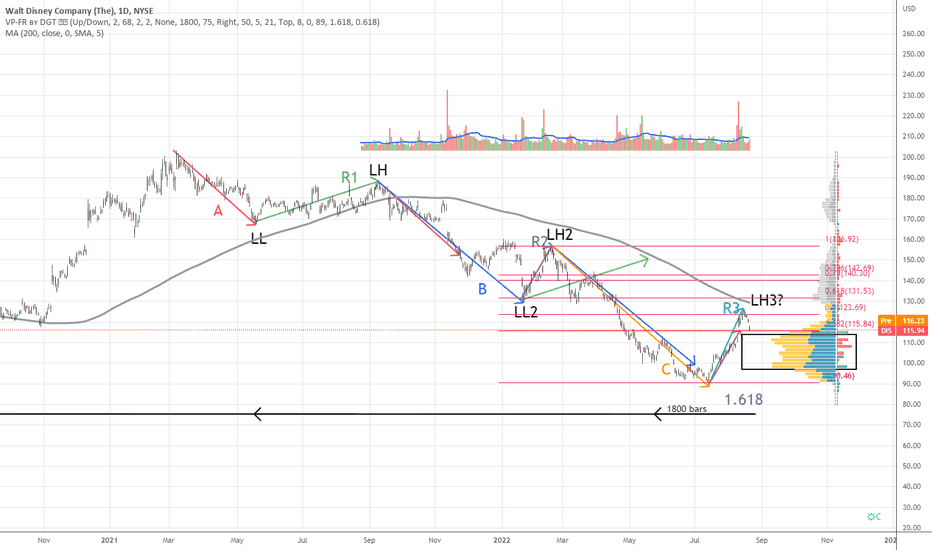Click the green sun session icon
The height and width of the screenshot is (550, 932).
click(x=871, y=517)
